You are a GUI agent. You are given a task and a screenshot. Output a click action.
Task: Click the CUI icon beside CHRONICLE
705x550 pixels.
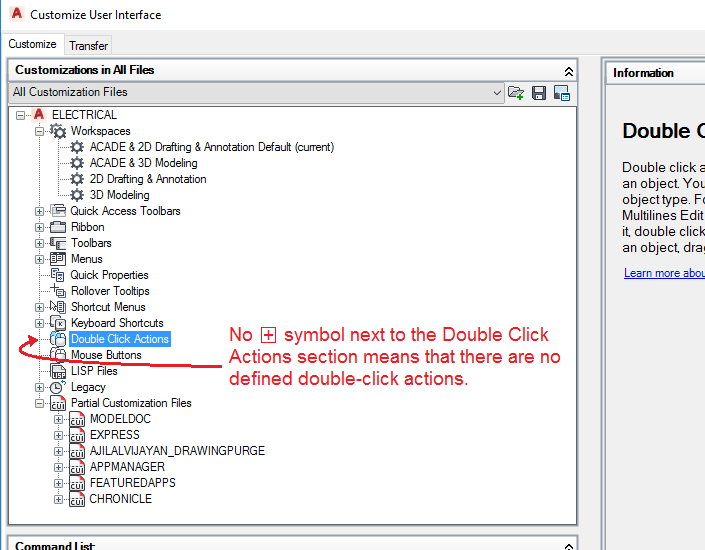[77, 499]
